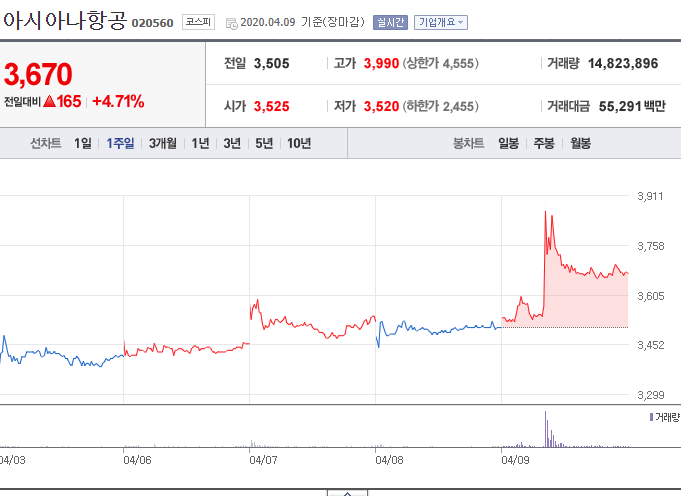This screenshot has height=496, width=681.
Task: Click the 전일 value 3,505
Action: coord(271,63)
